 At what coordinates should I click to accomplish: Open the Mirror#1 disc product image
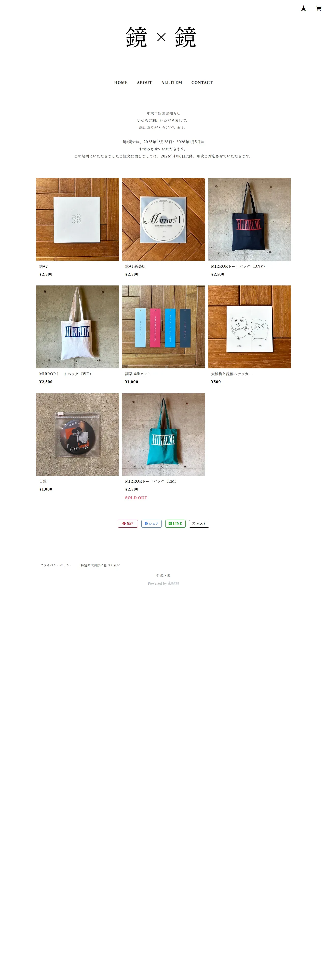pyautogui.click(x=163, y=220)
